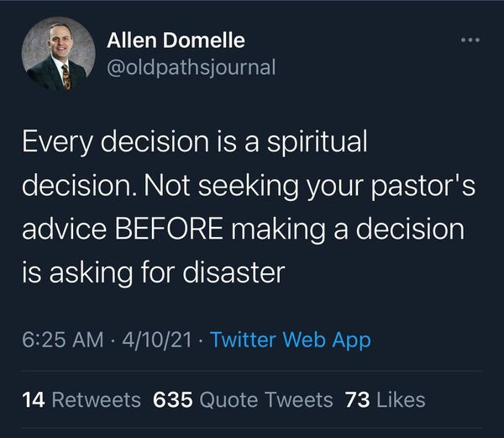The height and width of the screenshot is (438, 504).
Task: Show the 635 Quote Tweets
Action: pos(244,400)
